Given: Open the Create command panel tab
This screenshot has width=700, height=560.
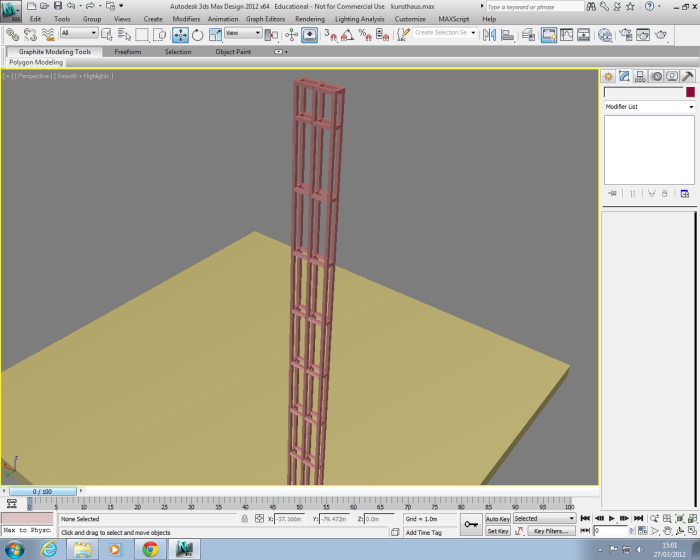Looking at the screenshot, I should (608, 76).
